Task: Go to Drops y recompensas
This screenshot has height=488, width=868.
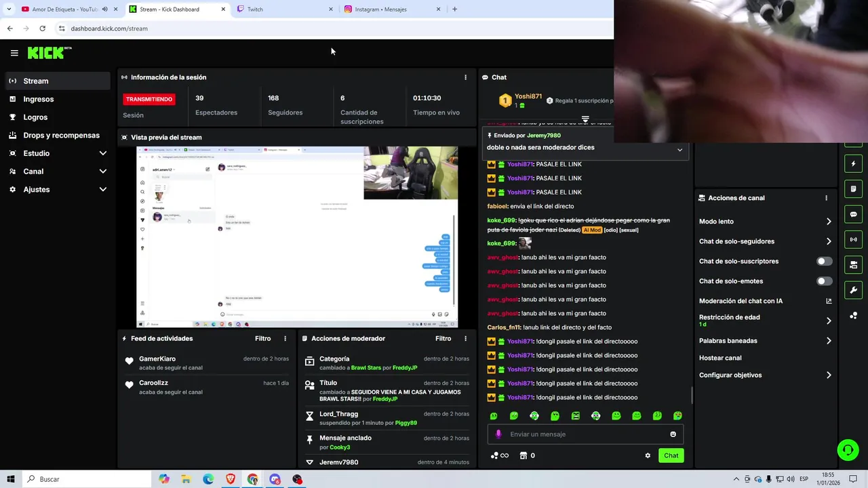Action: pyautogui.click(x=57, y=135)
